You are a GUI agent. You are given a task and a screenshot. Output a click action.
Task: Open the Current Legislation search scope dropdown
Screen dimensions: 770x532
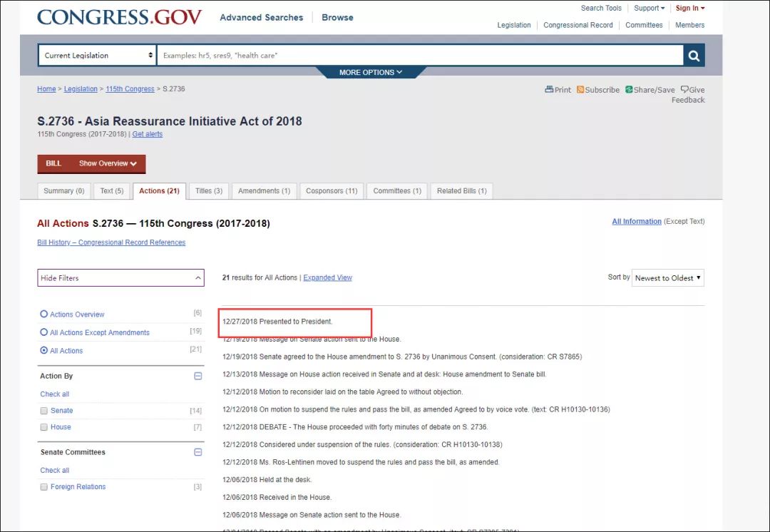(97, 56)
